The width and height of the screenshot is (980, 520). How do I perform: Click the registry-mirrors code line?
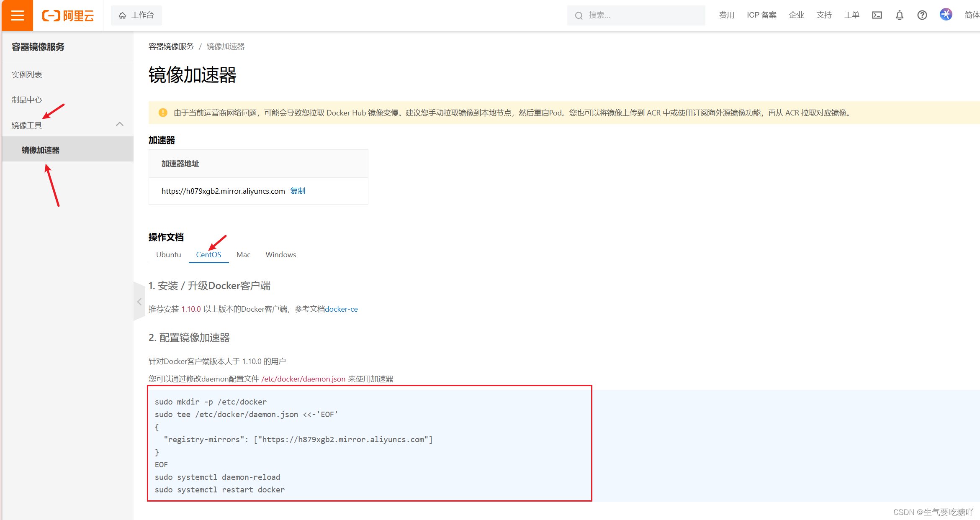[x=298, y=440]
